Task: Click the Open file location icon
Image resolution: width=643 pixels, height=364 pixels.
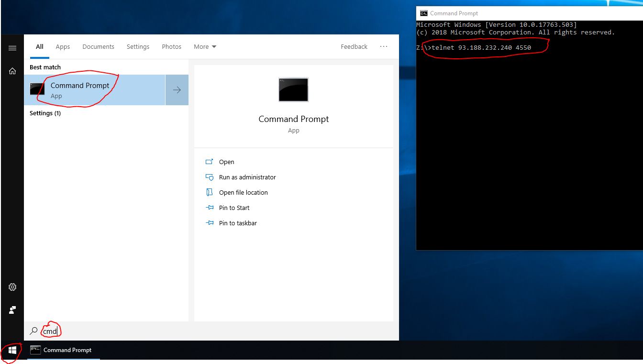Action: tap(209, 192)
